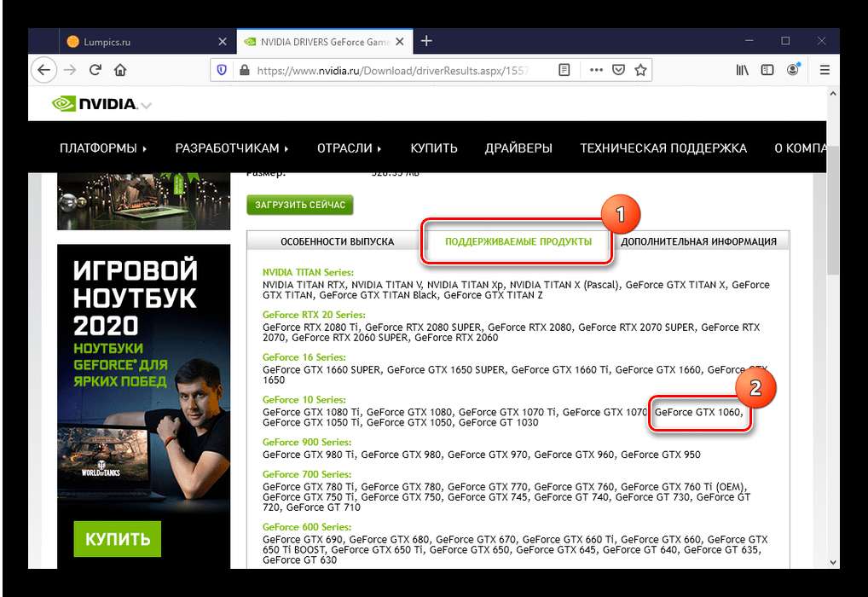Save page to Pocket icon
868x597 pixels.
point(618,70)
